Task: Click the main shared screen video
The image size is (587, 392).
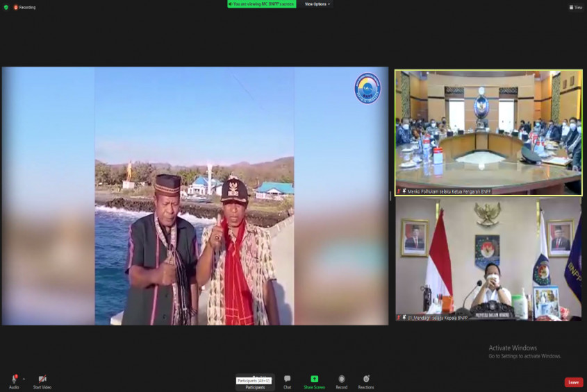Action: click(195, 196)
